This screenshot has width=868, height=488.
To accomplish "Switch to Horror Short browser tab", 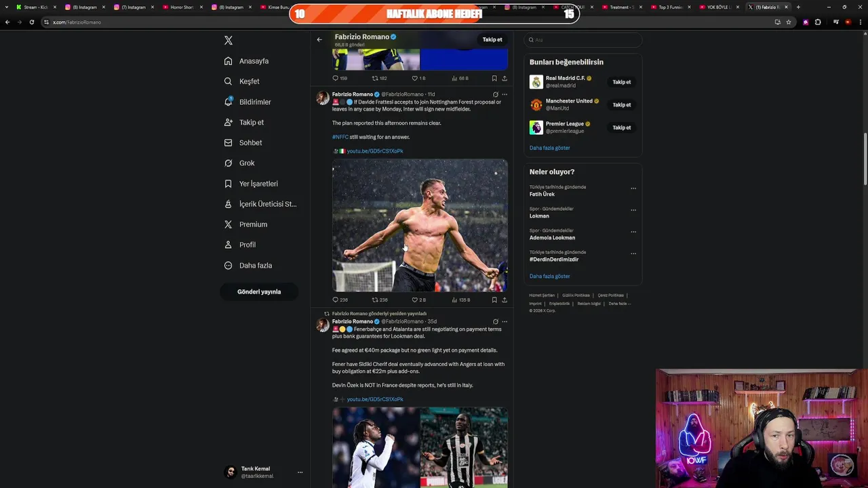I will point(182,7).
